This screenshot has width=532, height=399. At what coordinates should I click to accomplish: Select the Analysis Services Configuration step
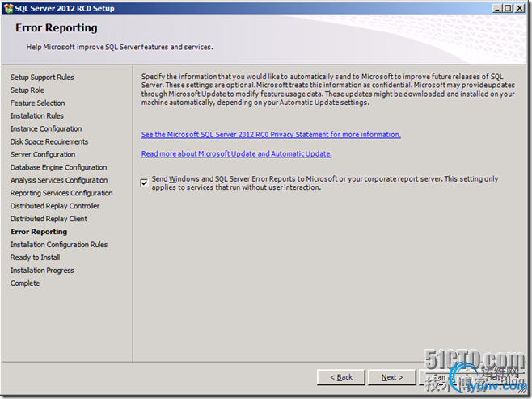(59, 180)
